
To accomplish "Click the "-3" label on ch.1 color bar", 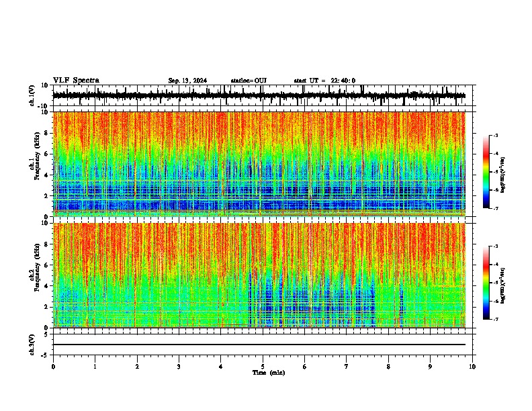I will pyautogui.click(x=495, y=135).
